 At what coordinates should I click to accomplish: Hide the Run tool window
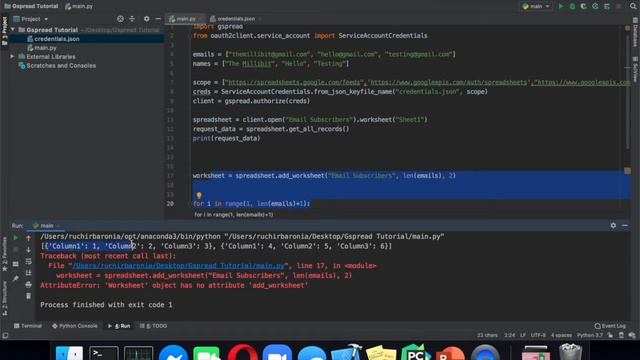(625, 225)
